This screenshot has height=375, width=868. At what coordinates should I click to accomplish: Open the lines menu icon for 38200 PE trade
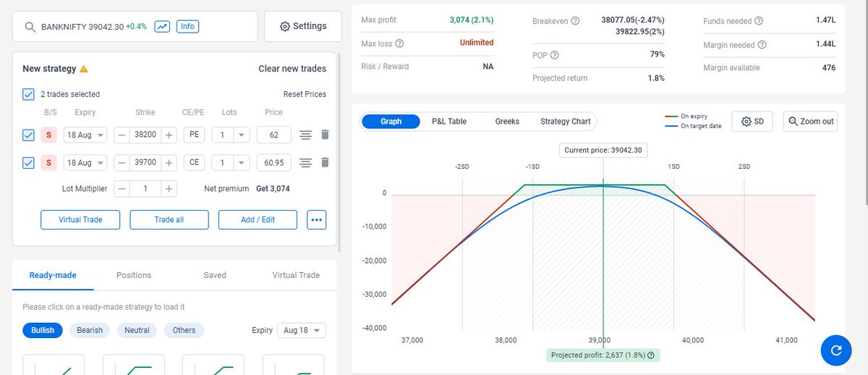click(x=305, y=135)
